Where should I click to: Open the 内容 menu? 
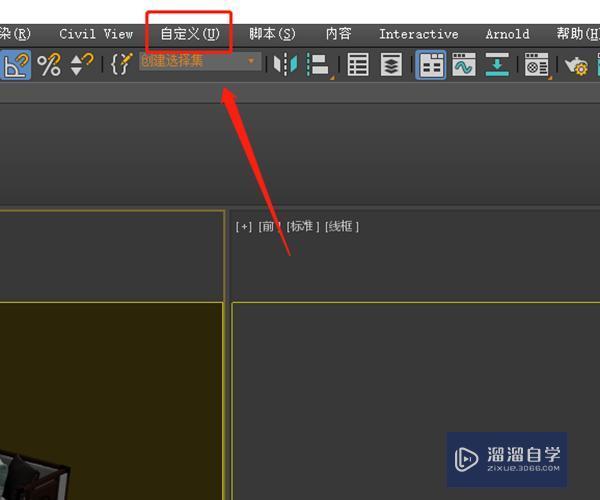[x=339, y=34]
